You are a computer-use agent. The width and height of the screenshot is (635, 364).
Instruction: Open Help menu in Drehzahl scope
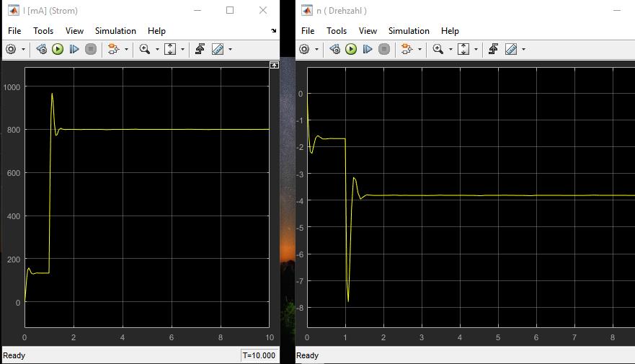(x=450, y=31)
